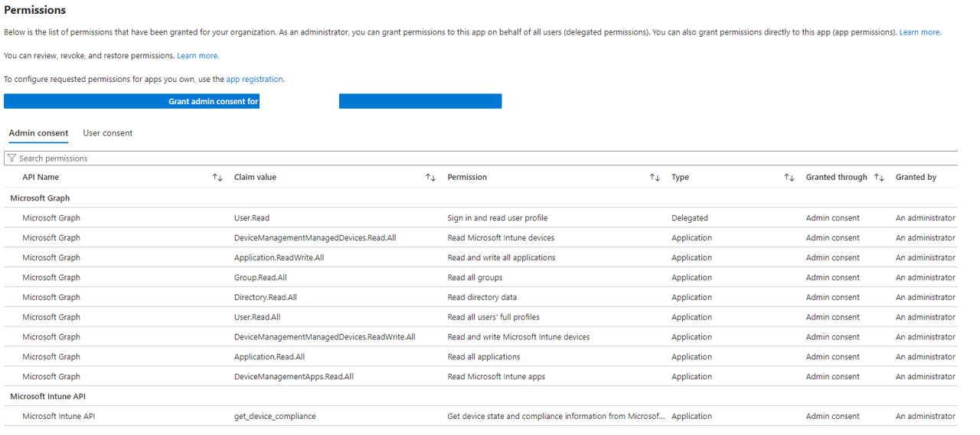This screenshot has width=980, height=435.
Task: Select the Admin consent tab
Action: point(38,133)
